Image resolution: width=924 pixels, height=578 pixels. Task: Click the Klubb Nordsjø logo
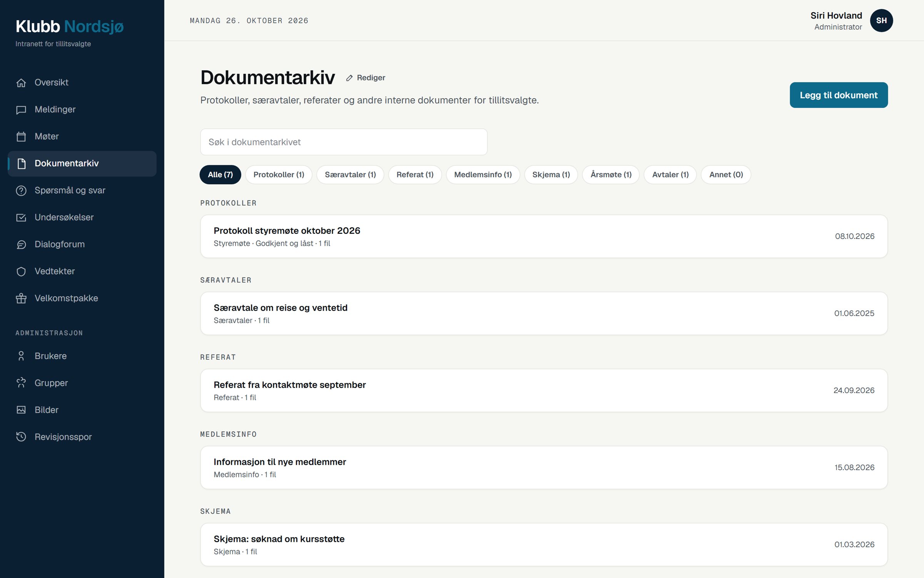pyautogui.click(x=70, y=27)
